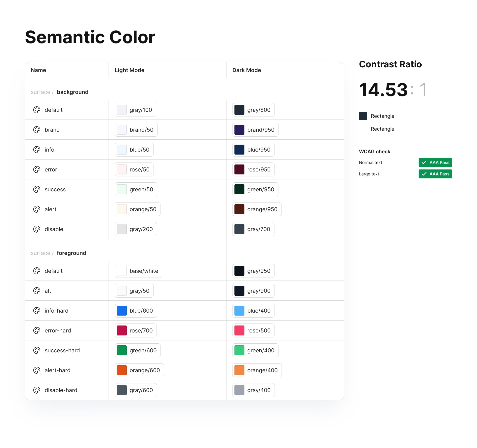Click the green/600 swatch
The width and height of the screenshot is (477, 448).
pyautogui.click(x=122, y=350)
